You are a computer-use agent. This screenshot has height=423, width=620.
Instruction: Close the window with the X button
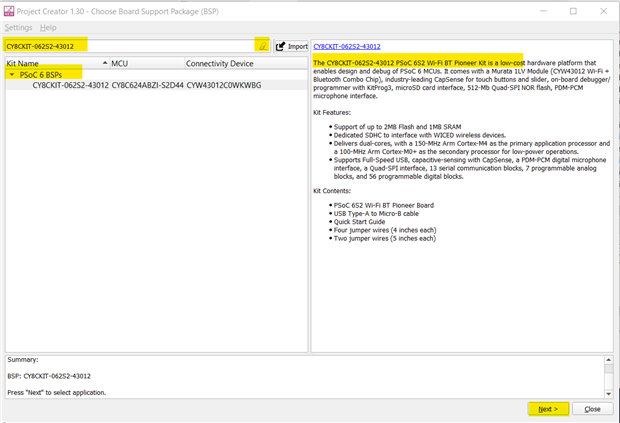click(603, 11)
